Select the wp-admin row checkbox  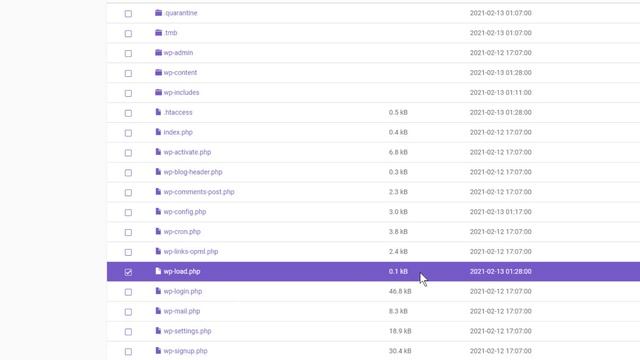[x=128, y=53]
